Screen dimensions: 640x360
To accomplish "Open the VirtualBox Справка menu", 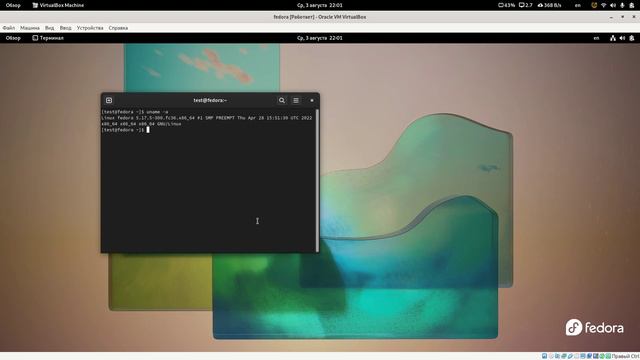I will coord(118,28).
